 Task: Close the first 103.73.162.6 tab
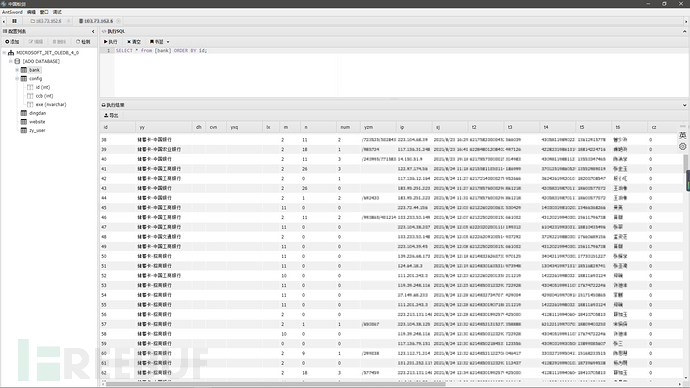click(x=68, y=21)
